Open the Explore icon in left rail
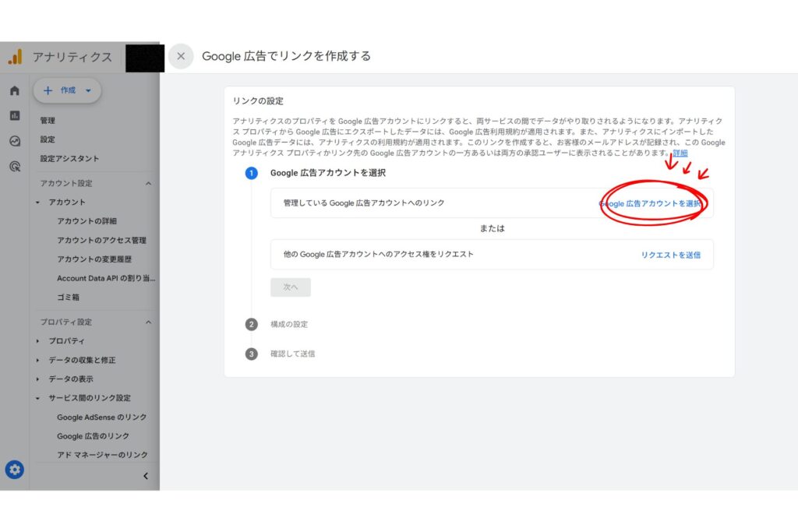 point(14,141)
